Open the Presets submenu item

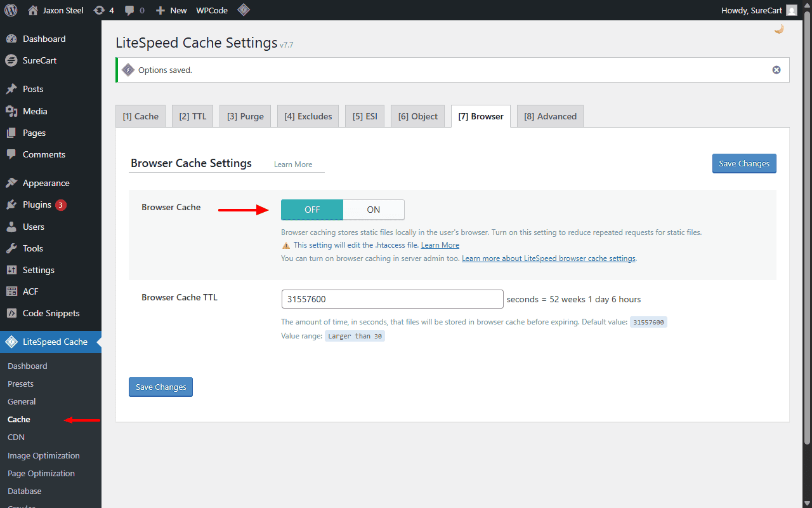pos(20,384)
